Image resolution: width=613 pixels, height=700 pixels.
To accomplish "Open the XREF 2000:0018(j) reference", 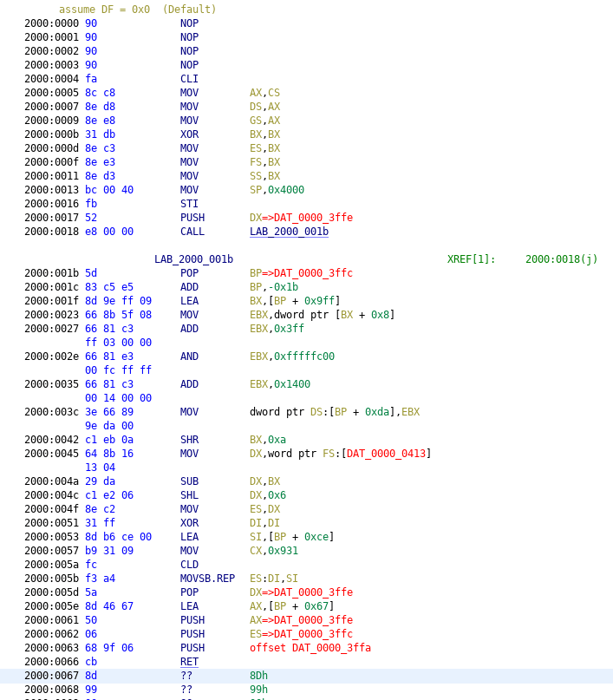I will (x=561, y=259).
